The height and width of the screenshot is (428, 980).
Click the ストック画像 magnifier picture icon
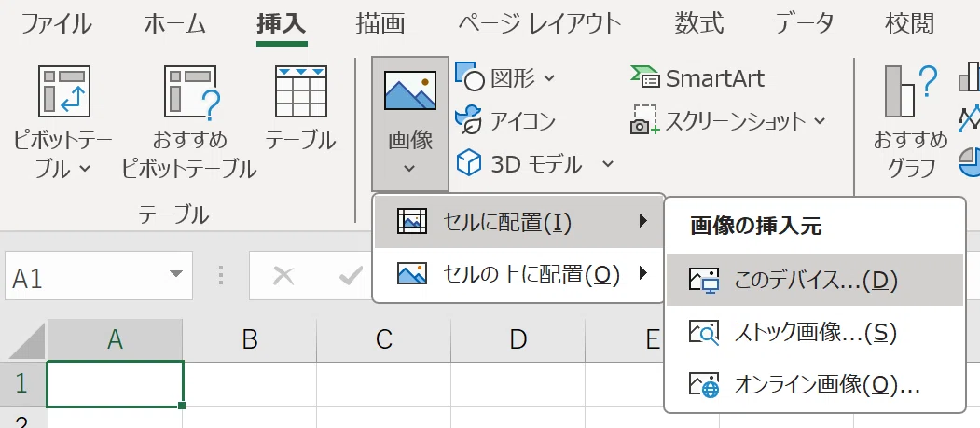704,333
